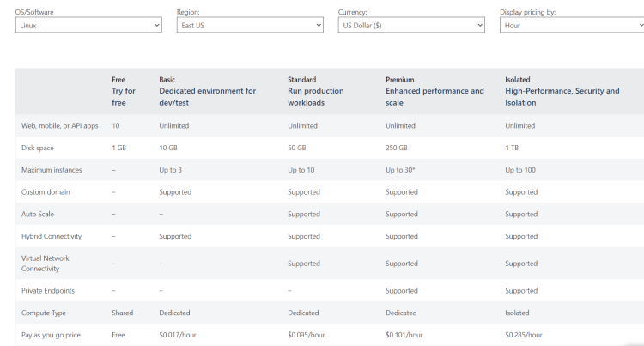Open the OS/Software dropdown showing Linux
The height and width of the screenshot is (346, 644).
coord(88,25)
